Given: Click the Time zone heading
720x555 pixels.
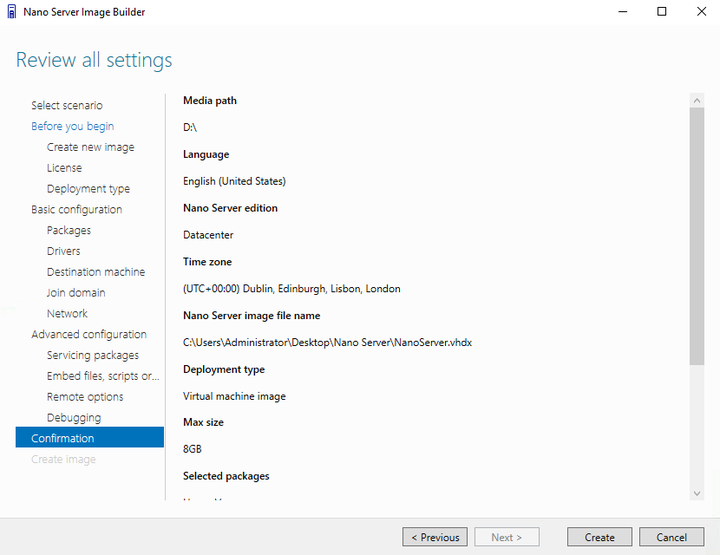Looking at the screenshot, I should [x=207, y=262].
